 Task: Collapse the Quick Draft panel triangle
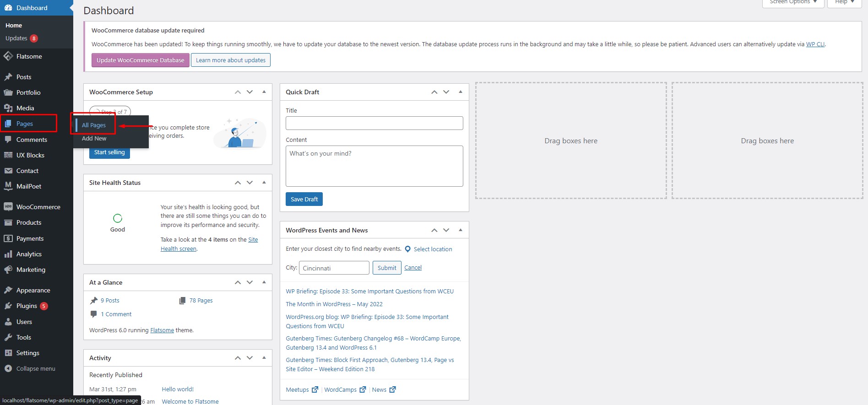(x=461, y=92)
